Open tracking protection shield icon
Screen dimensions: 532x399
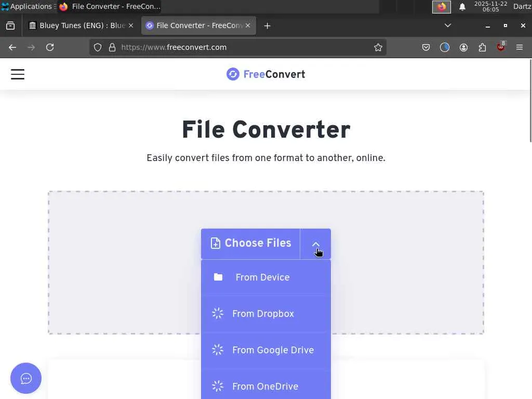pyautogui.click(x=98, y=47)
